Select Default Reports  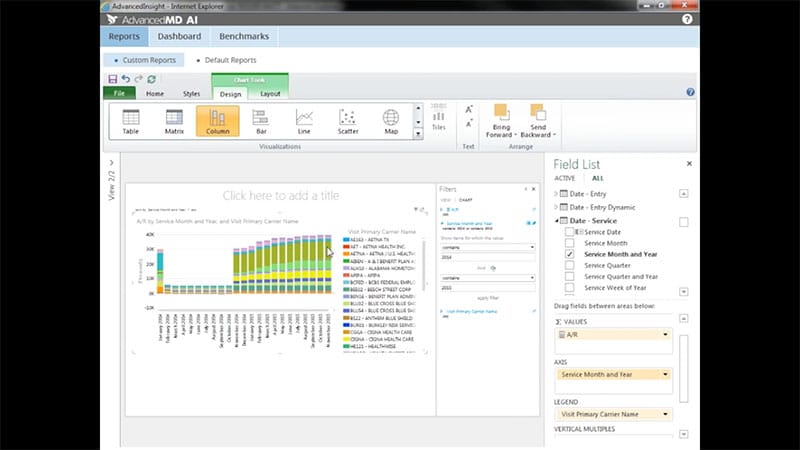(x=230, y=60)
